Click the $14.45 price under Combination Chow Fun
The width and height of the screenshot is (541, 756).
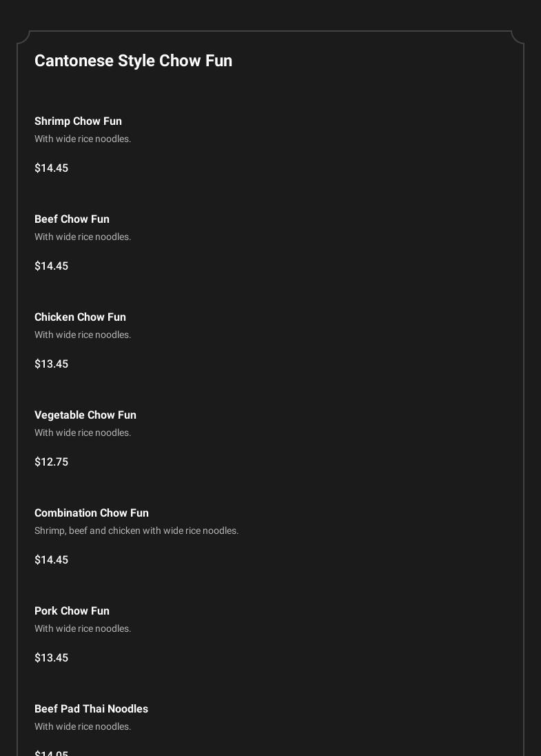point(51,560)
